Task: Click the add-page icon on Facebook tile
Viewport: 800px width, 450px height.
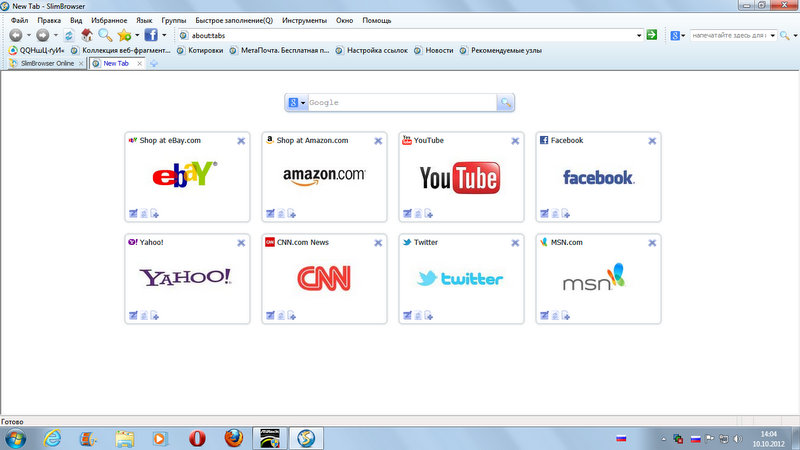Action: 565,213
